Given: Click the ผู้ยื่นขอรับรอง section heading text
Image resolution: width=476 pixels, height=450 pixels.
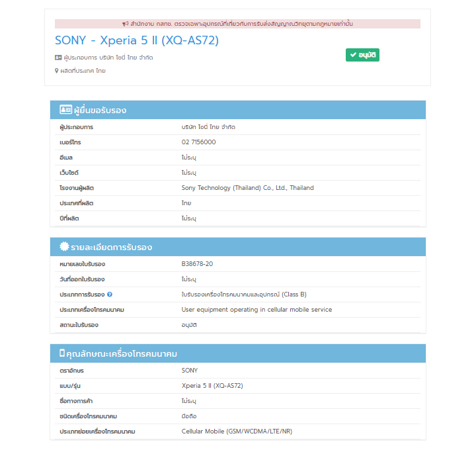Looking at the screenshot, I should point(100,110).
